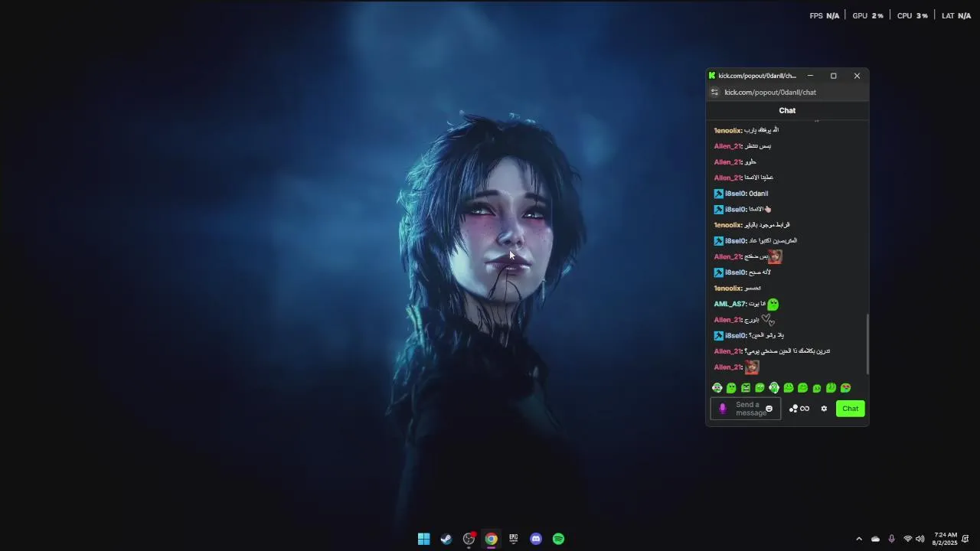
Task: Click the OneDrive cloud tray icon
Action: [875, 539]
